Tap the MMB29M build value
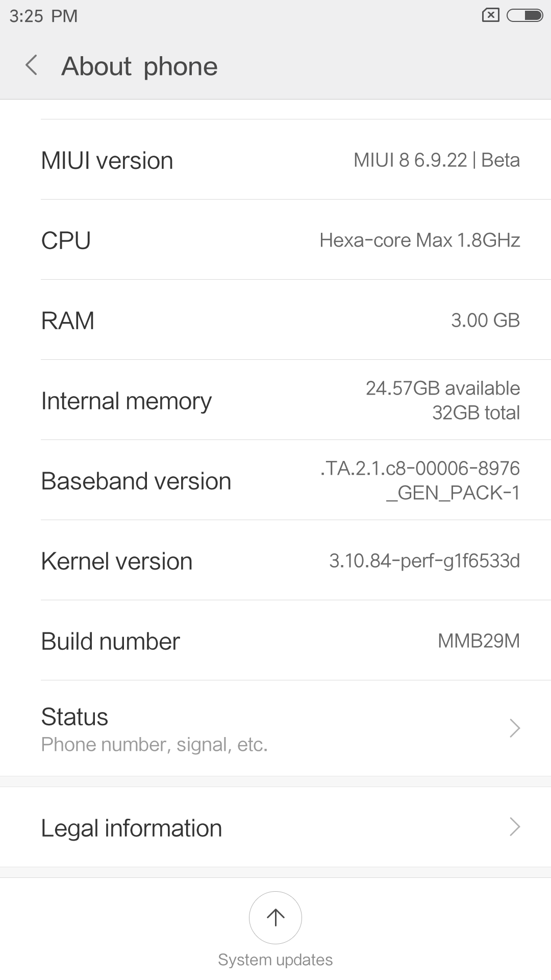This screenshot has width=551, height=980. click(479, 641)
